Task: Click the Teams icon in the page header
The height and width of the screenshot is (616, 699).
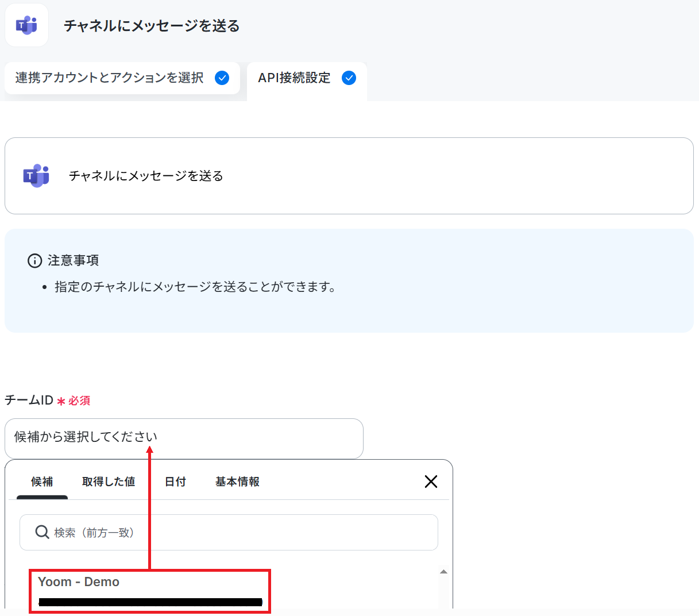Action: click(26, 25)
